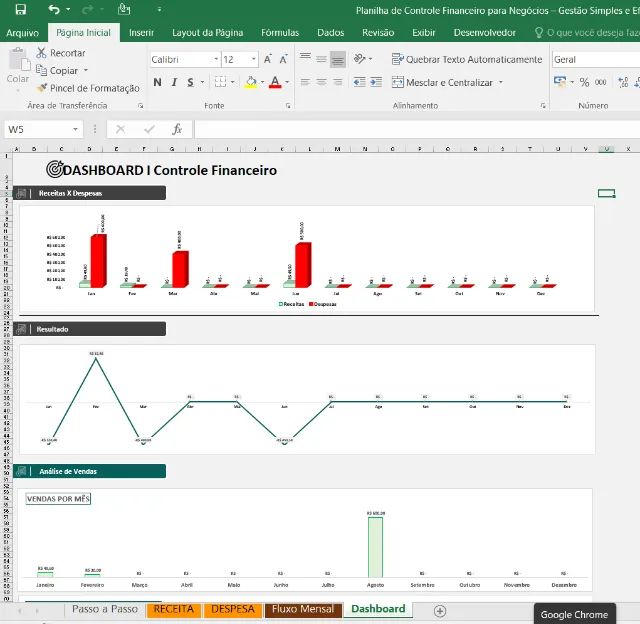The height and width of the screenshot is (624, 640).
Task: Switch to the Dados tab
Action: [x=331, y=33]
